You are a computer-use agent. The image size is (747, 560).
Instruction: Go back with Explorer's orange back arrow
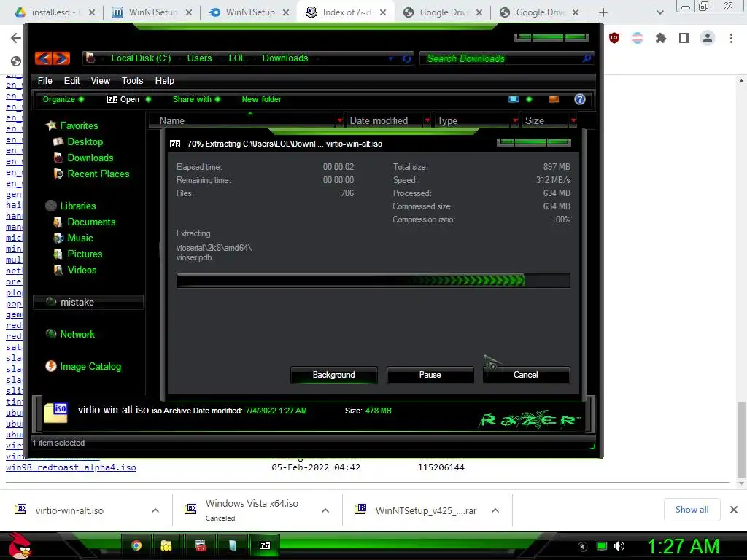[43, 58]
